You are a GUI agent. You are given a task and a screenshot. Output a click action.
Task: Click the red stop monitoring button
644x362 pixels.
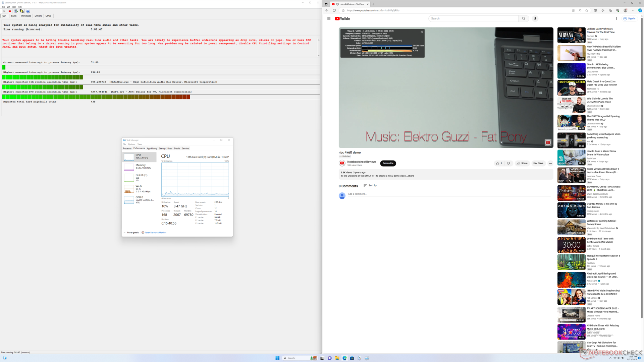tap(10, 11)
